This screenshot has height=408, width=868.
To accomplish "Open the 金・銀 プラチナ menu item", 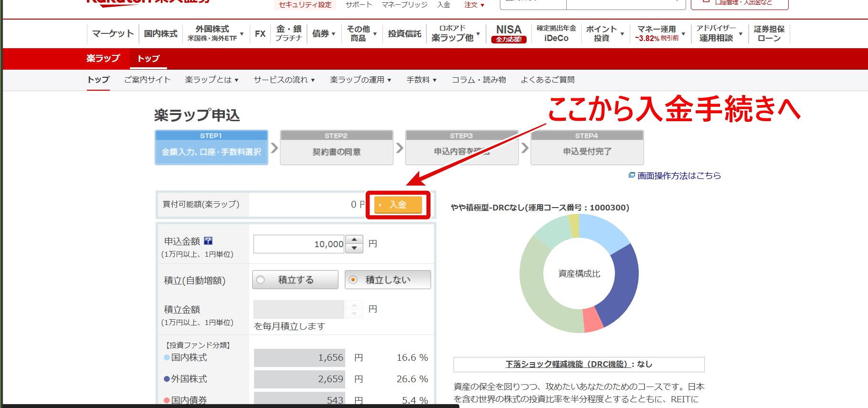I will [x=289, y=33].
